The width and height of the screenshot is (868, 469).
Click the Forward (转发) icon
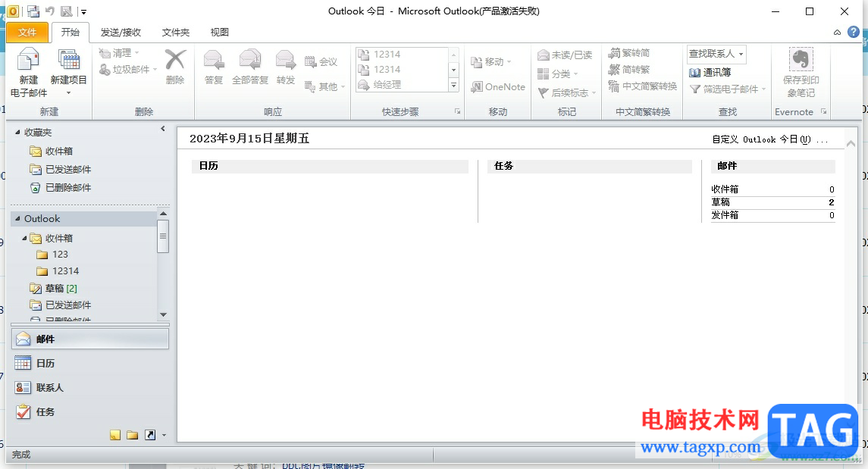(286, 60)
